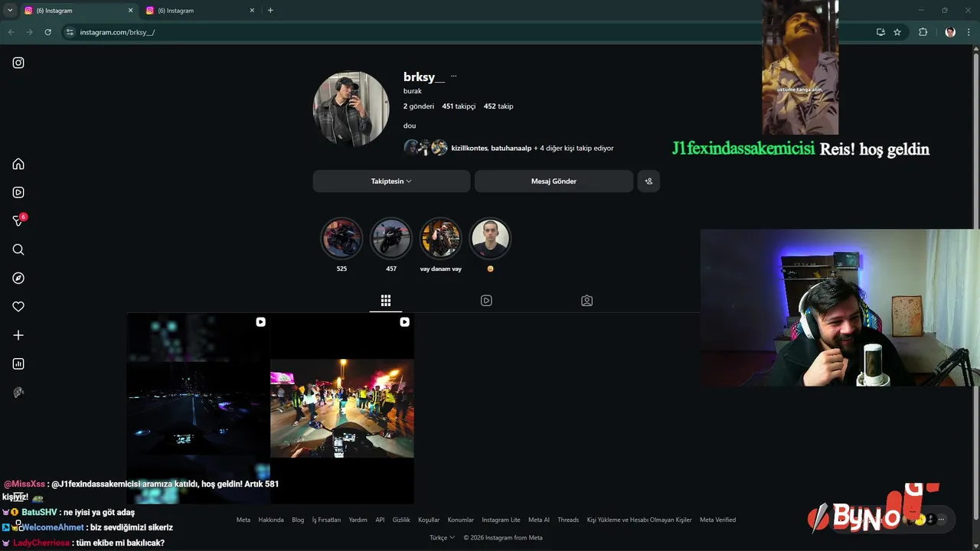Expand the Takiptesin following dropdown

coord(391,181)
